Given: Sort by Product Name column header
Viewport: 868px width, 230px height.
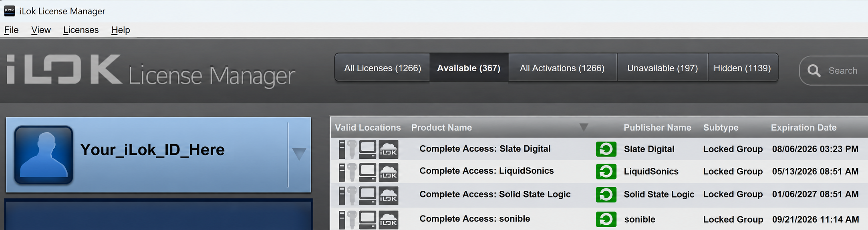Looking at the screenshot, I should coord(441,128).
